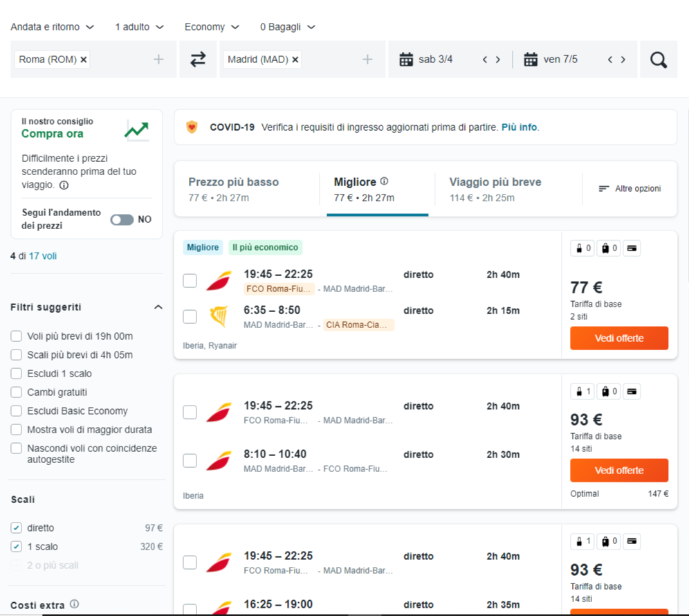Click the COVID-19 shield icon
Image resolution: width=689 pixels, height=616 pixels.
(x=192, y=127)
